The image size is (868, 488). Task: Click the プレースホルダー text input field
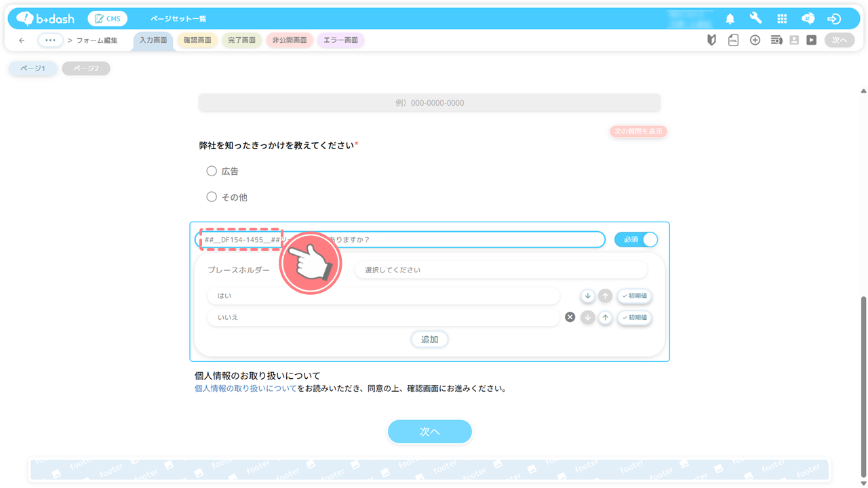pyautogui.click(x=500, y=270)
